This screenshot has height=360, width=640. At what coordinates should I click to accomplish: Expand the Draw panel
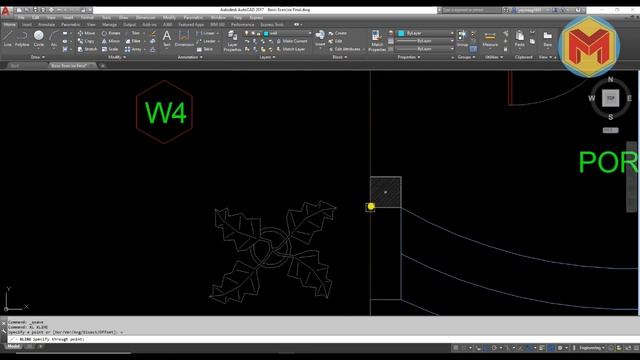coord(38,57)
